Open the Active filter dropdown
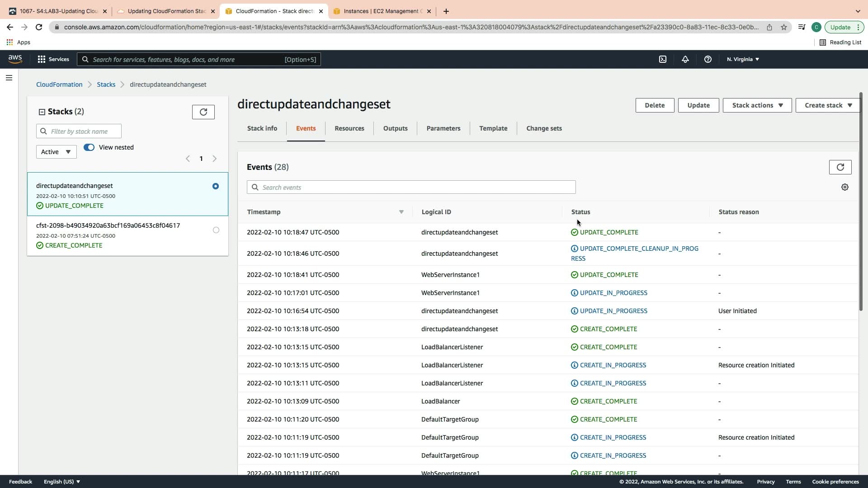 (56, 152)
